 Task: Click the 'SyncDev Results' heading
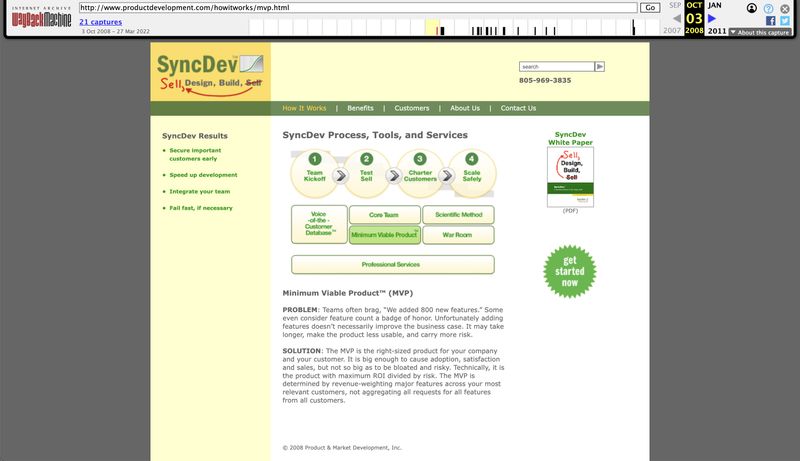(195, 136)
